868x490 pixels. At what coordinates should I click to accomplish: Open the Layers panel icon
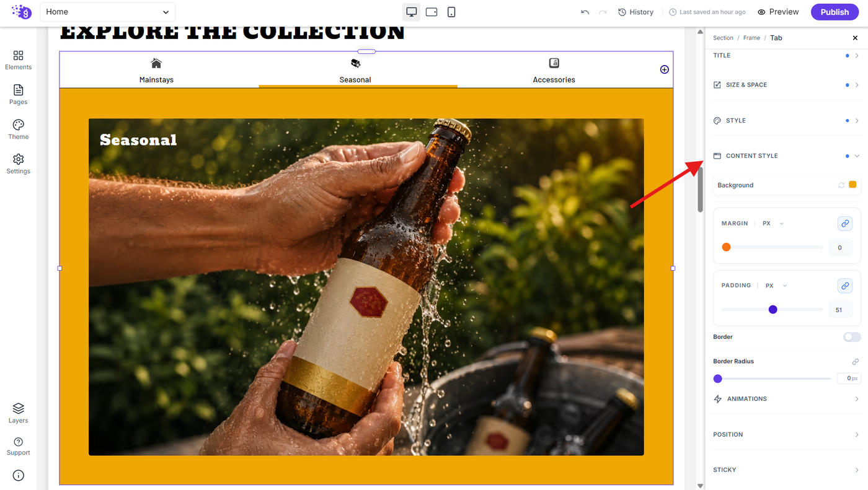[18, 413]
